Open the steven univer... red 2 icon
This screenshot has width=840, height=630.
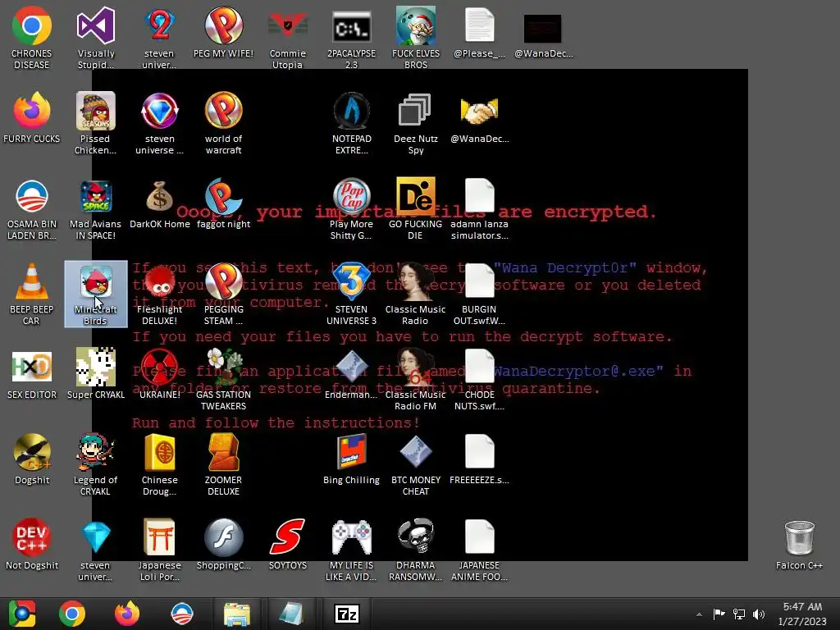click(x=159, y=25)
